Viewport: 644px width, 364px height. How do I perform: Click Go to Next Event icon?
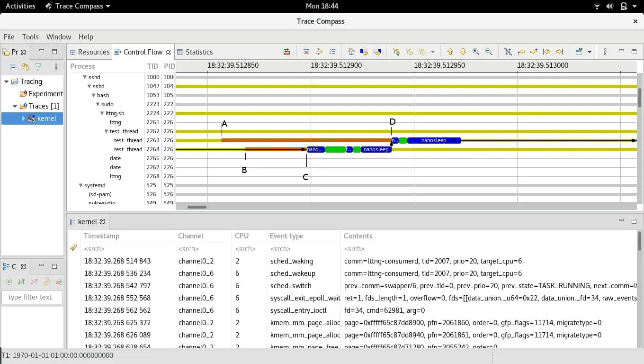coord(559,52)
